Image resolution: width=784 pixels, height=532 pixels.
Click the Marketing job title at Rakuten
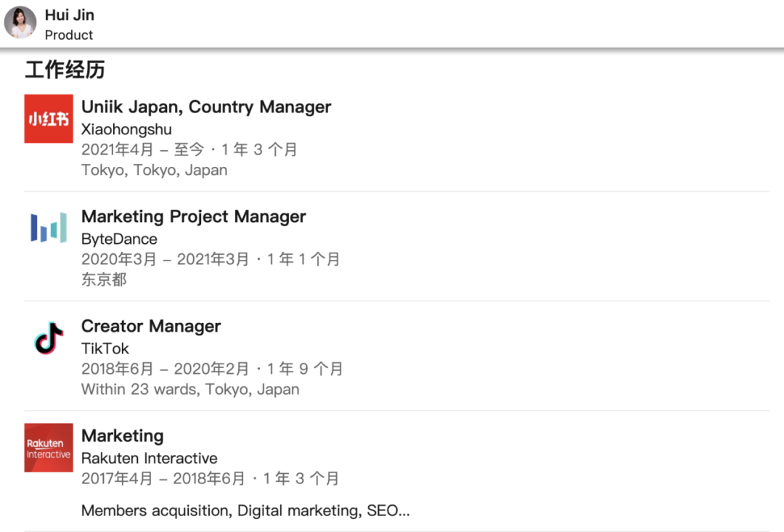[122, 435]
